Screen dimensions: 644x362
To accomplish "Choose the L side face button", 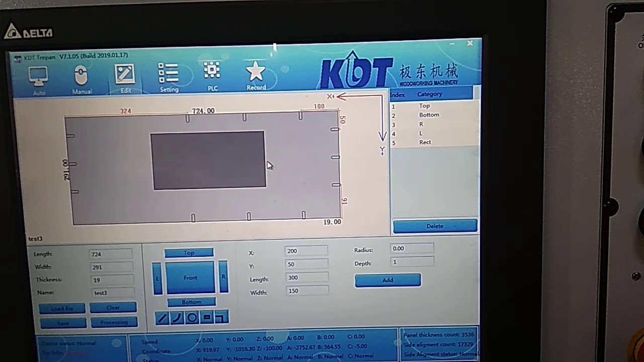I will [157, 278].
